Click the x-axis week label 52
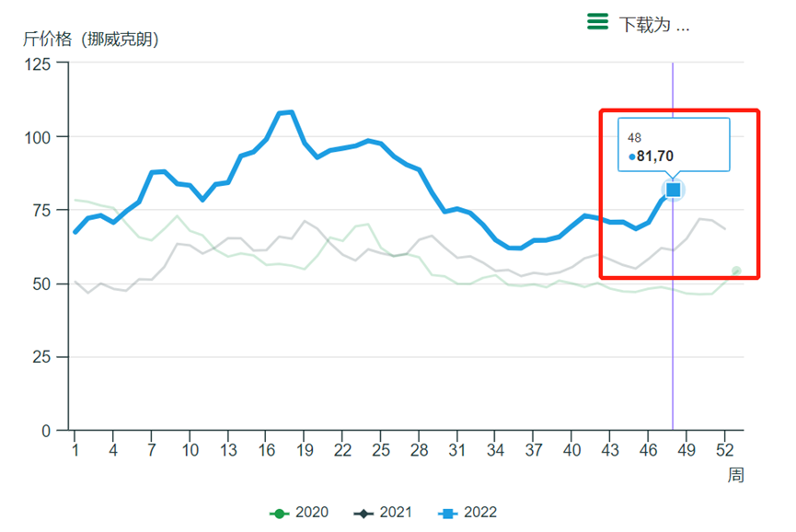This screenshot has width=796, height=532. (725, 450)
